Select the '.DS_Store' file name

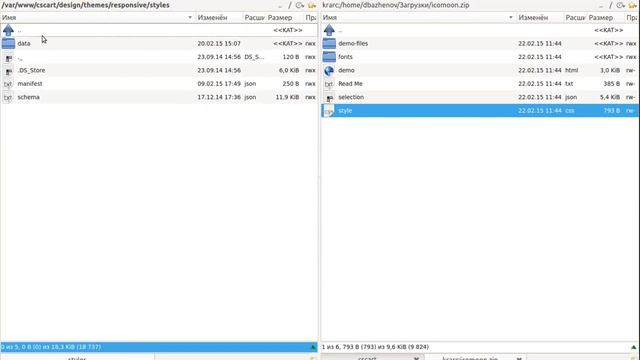[31, 70]
